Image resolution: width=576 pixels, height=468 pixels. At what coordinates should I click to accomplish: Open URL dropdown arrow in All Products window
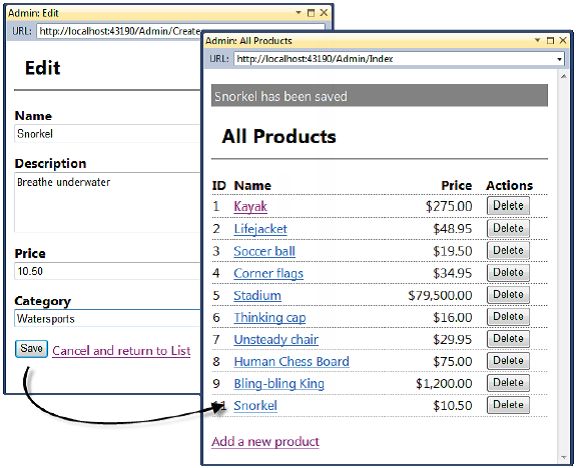(559, 59)
